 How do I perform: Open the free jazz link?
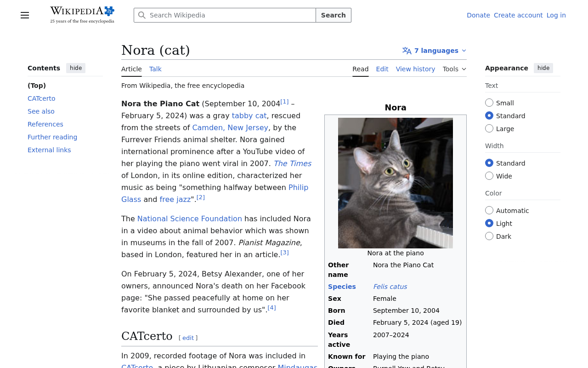175,199
